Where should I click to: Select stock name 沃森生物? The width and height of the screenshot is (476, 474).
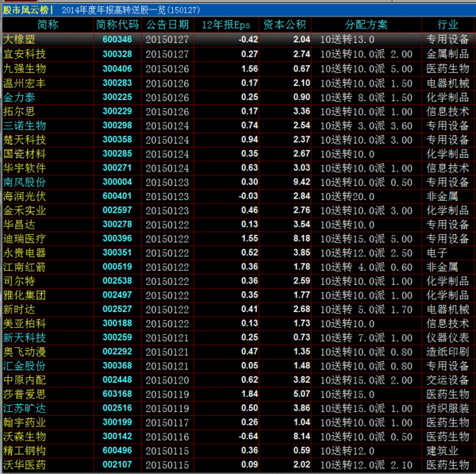pyautogui.click(x=25, y=437)
